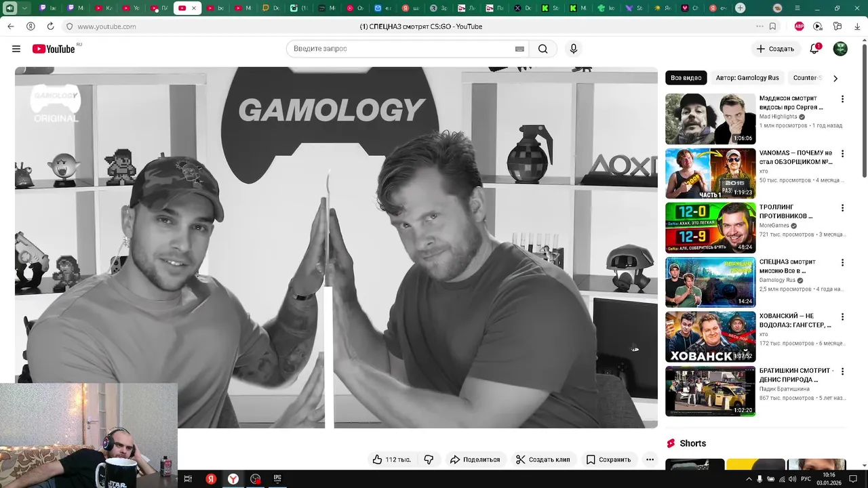Open the browser downloads arrow icon

click(x=857, y=26)
